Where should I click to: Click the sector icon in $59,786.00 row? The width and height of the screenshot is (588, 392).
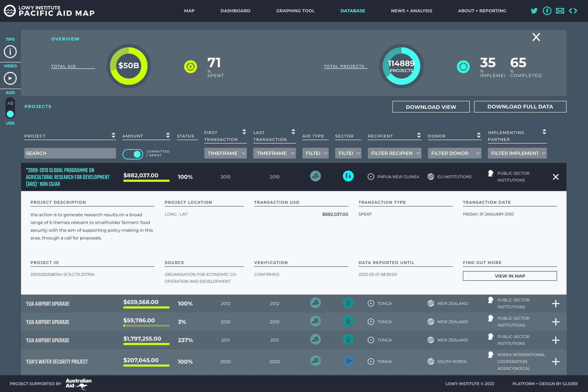coord(348,321)
